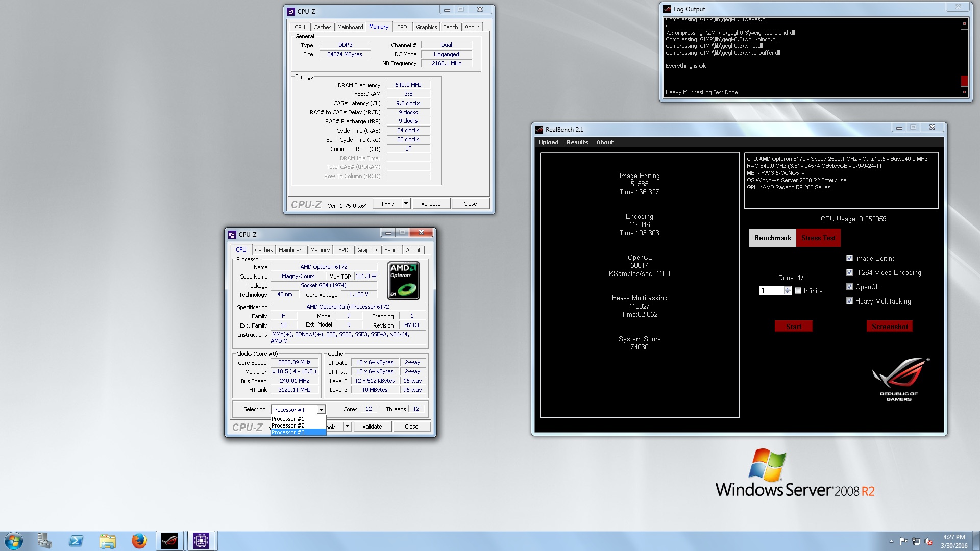Toggle the OpenCL checkbox
Viewport: 980px width, 551px height.
[849, 287]
